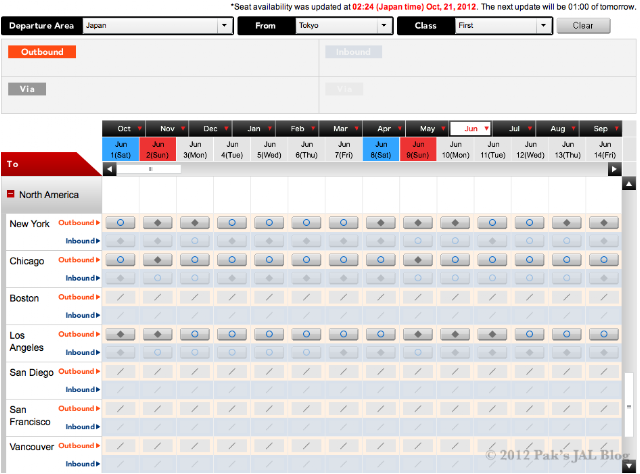This screenshot has height=474, width=640.
Task: Click New York Outbound diamond for Jun 2(Sun)
Action: (158, 223)
